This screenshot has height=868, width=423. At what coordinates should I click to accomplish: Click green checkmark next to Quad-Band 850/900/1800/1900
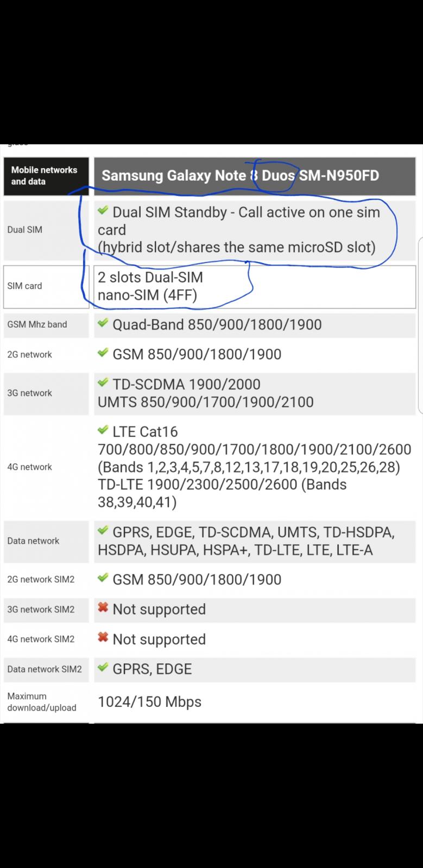(x=103, y=323)
